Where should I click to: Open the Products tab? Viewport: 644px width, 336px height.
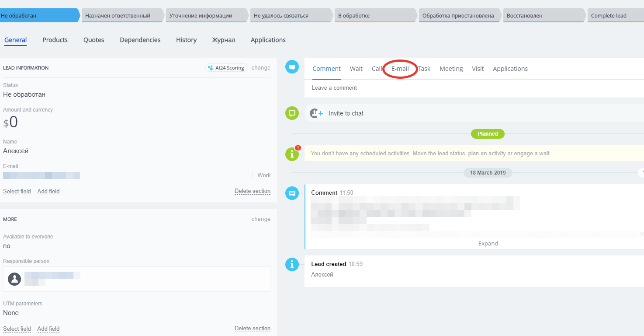point(55,40)
